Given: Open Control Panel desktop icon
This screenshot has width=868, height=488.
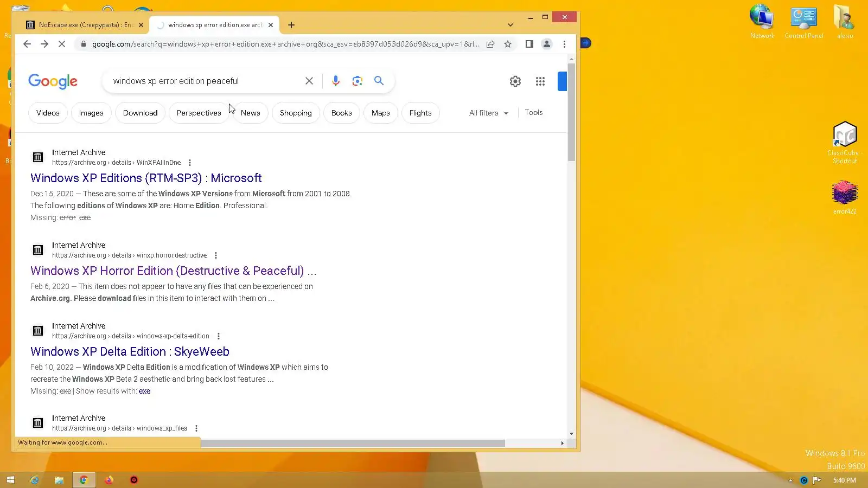Looking at the screenshot, I should 804,22.
